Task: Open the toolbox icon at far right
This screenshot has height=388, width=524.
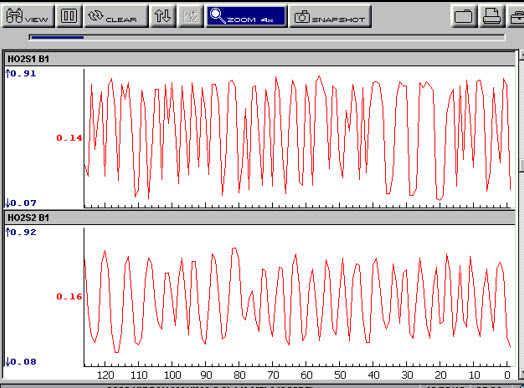Action: [x=516, y=16]
